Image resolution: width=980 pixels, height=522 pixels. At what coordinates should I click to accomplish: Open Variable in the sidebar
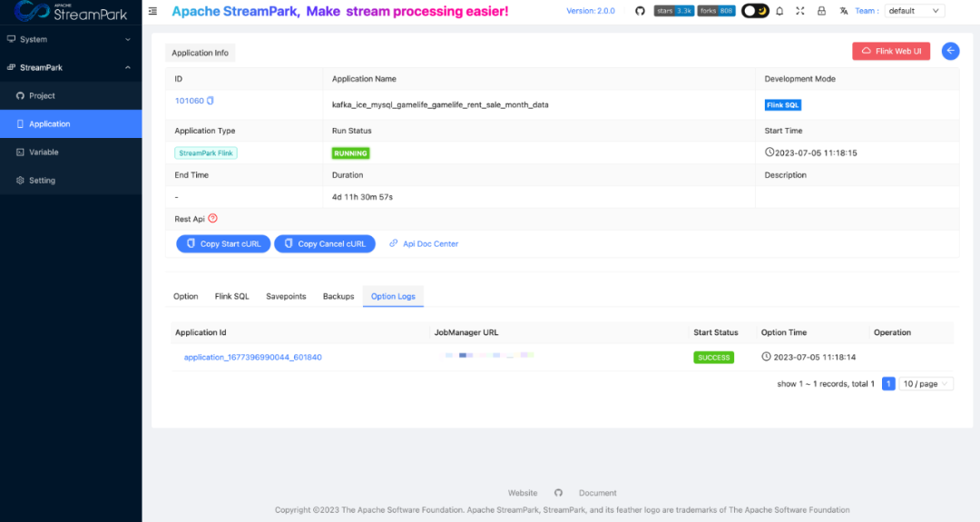tap(44, 153)
